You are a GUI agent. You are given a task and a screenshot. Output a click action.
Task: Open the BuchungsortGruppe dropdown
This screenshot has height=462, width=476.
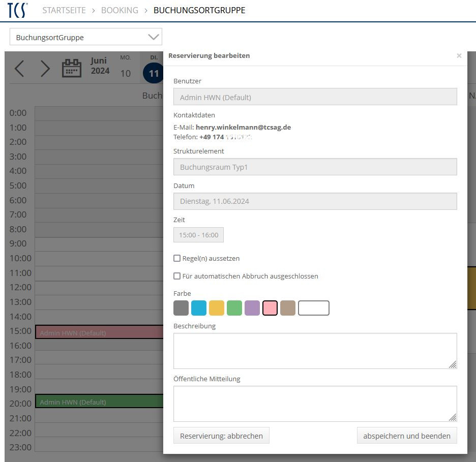pyautogui.click(x=85, y=37)
